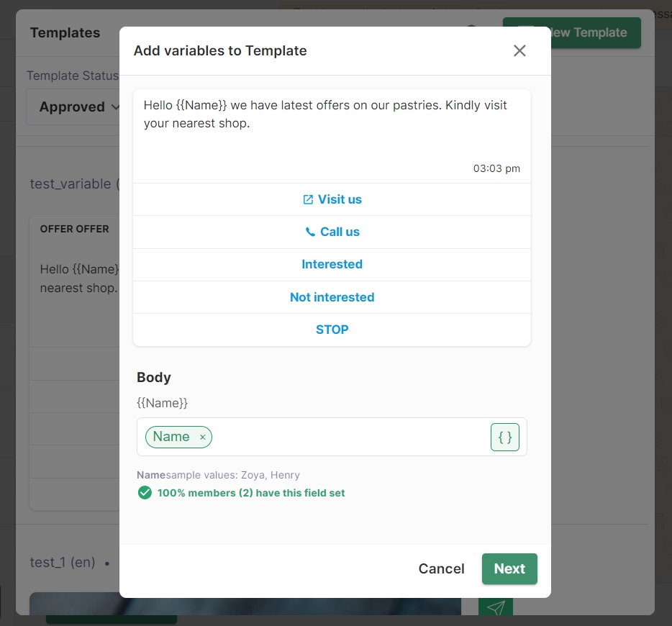This screenshot has width=672, height=626.
Task: Tap the STOP reply button
Action: pyautogui.click(x=332, y=330)
